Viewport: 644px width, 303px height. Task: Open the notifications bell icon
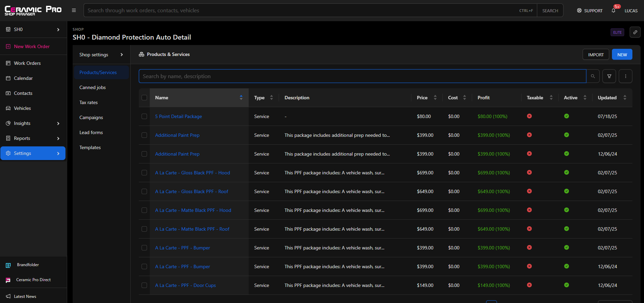pos(613,11)
